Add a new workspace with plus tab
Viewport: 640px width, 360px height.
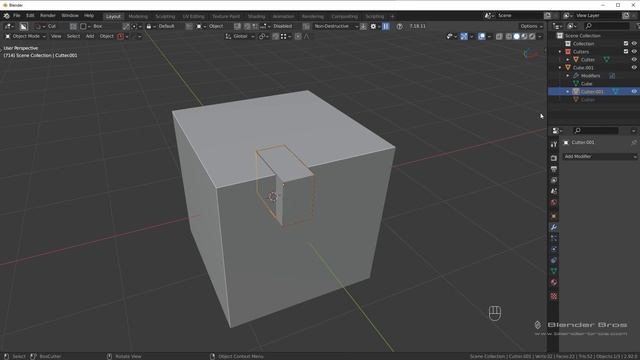(392, 16)
